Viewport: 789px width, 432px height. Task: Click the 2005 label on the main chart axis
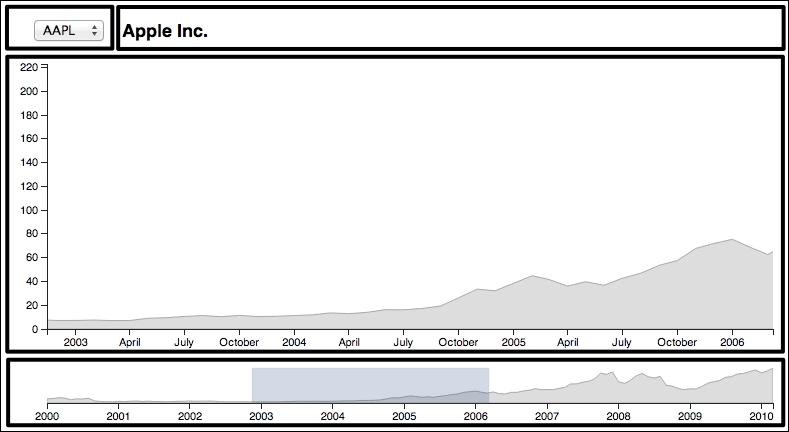pyautogui.click(x=513, y=341)
